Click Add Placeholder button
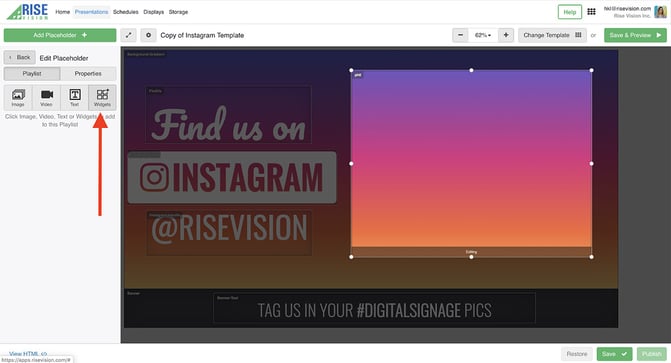The image size is (671, 363). (x=60, y=35)
